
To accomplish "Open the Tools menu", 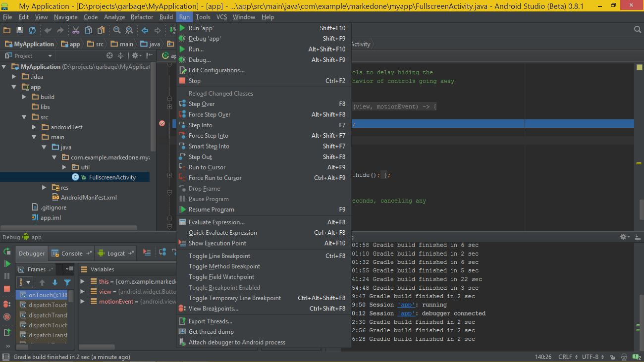I will tap(203, 17).
